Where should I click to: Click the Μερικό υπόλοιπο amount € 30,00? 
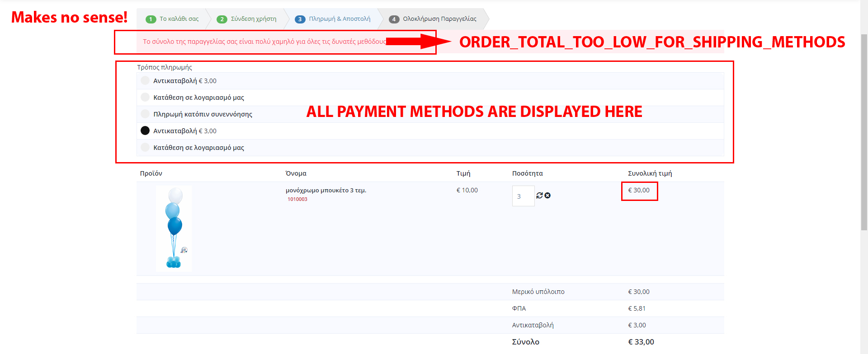[x=639, y=292]
